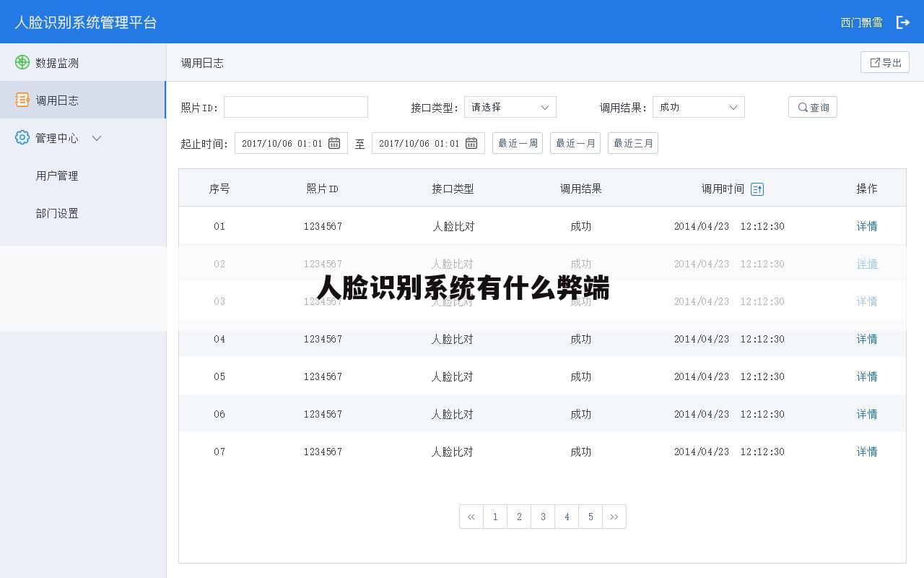
Task: Open the 数据监测 sidebar icon
Action: [22, 62]
